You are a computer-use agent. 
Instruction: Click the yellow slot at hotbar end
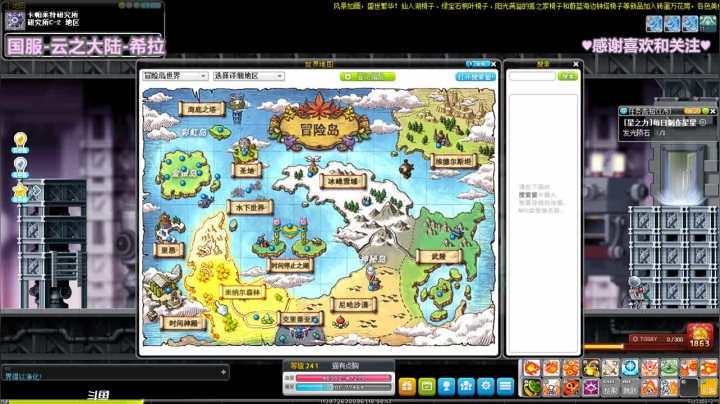709,387
